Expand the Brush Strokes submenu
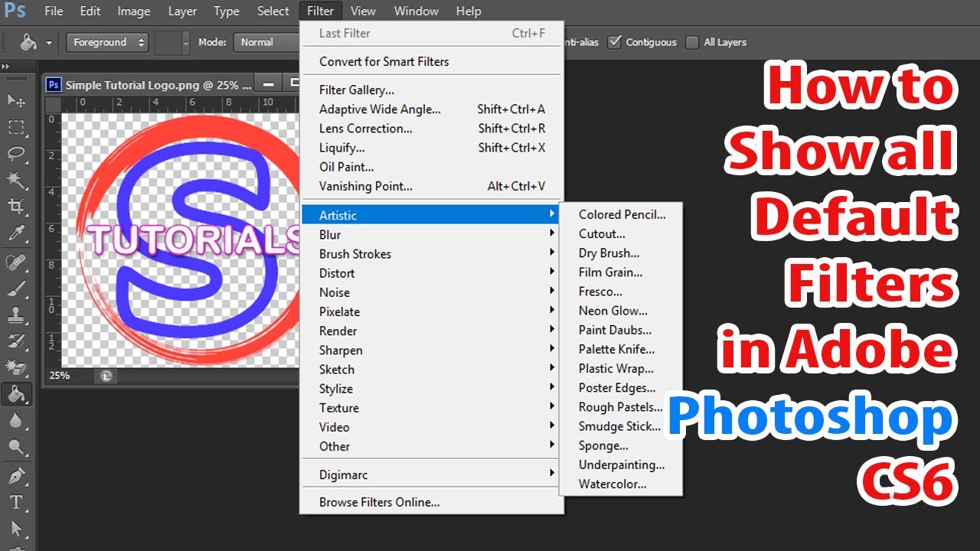Image resolution: width=980 pixels, height=551 pixels. (432, 254)
